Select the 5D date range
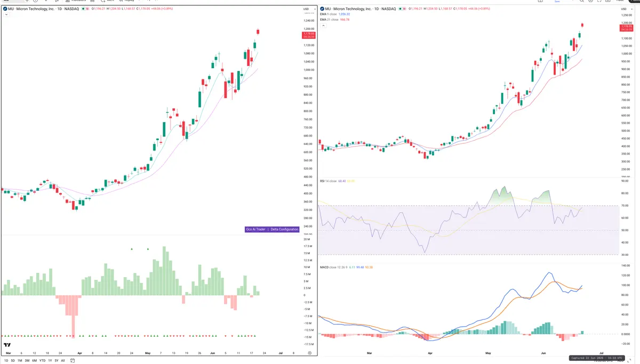The width and height of the screenshot is (640, 364). click(12, 360)
